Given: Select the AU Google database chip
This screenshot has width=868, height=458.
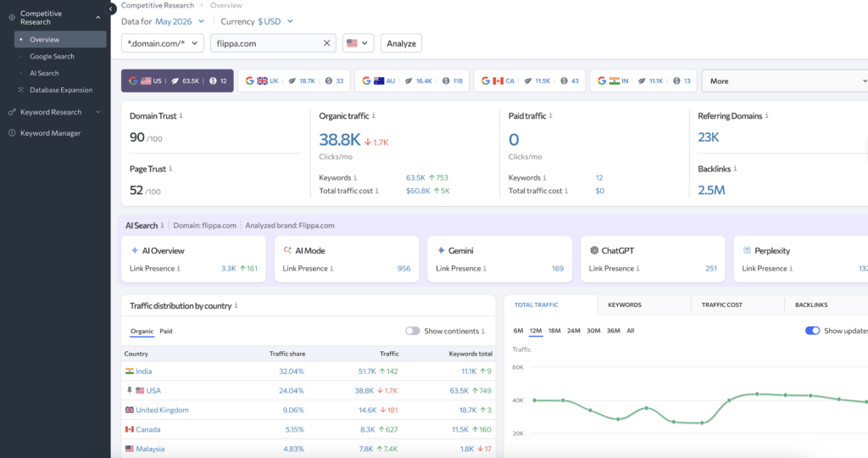Looking at the screenshot, I should (x=412, y=81).
